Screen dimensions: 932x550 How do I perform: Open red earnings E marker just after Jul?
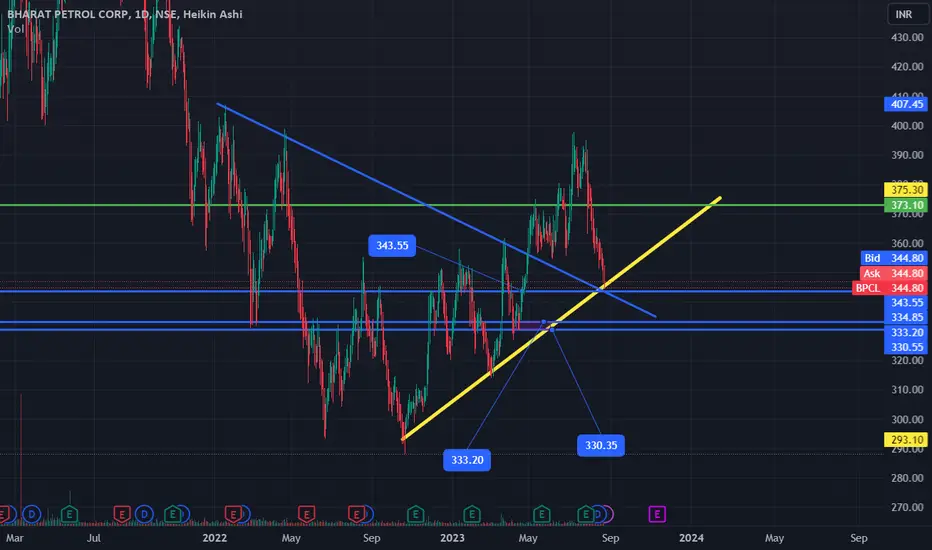tap(122, 514)
